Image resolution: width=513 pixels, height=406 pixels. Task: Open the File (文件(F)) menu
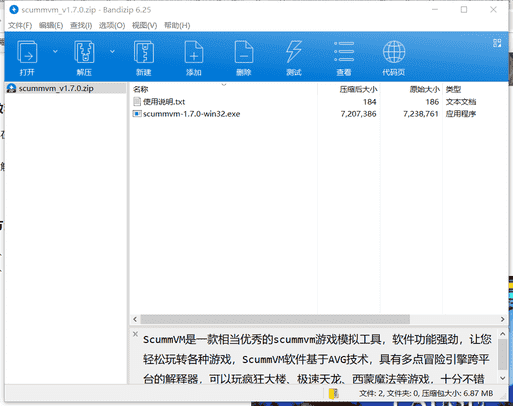point(20,25)
